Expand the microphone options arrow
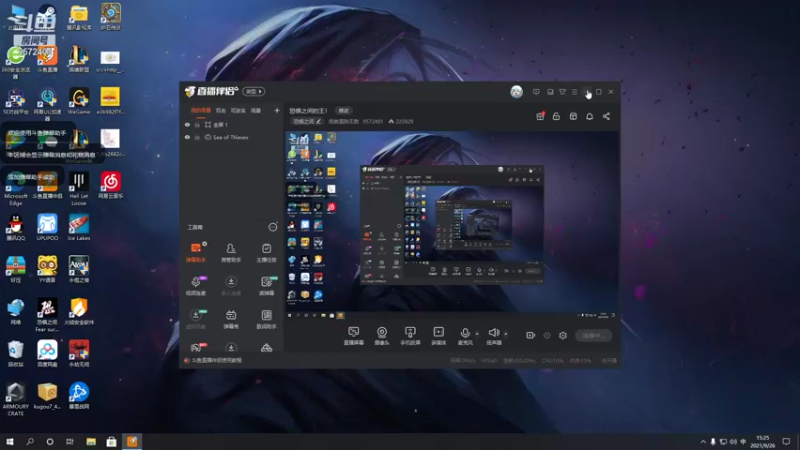This screenshot has height=450, width=800. tap(477, 334)
